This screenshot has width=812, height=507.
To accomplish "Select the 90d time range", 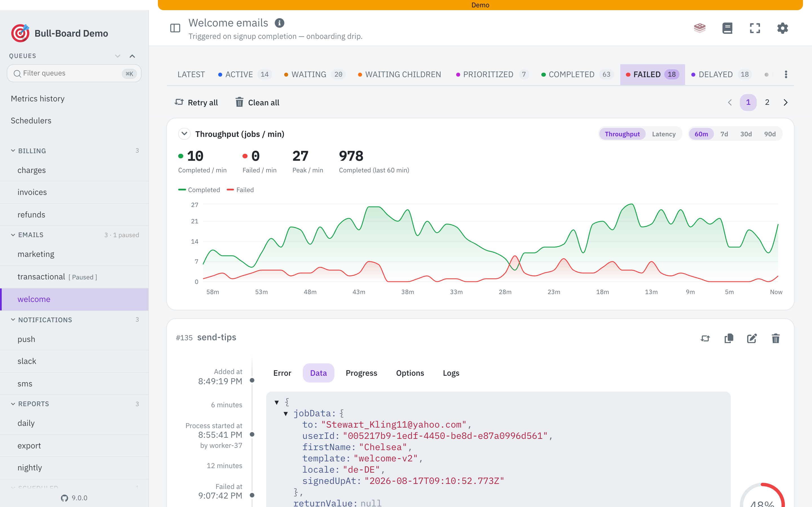I will coord(770,134).
